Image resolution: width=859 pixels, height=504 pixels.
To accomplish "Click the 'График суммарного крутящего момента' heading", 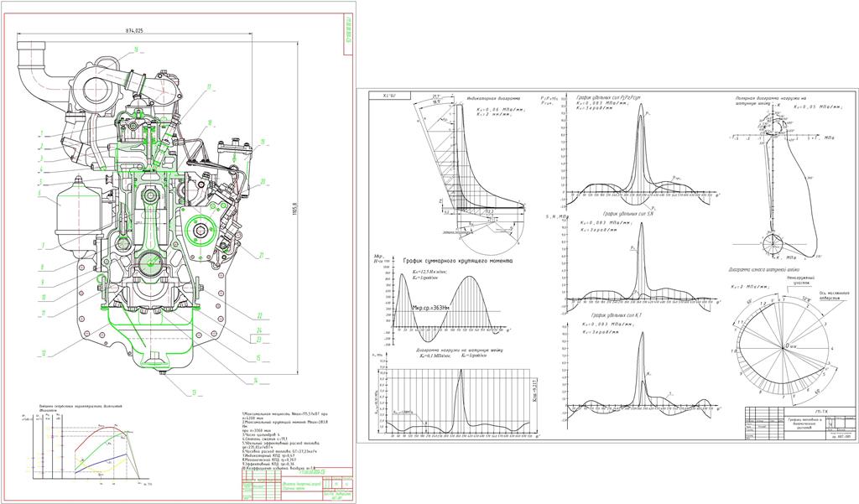I will tap(457, 262).
